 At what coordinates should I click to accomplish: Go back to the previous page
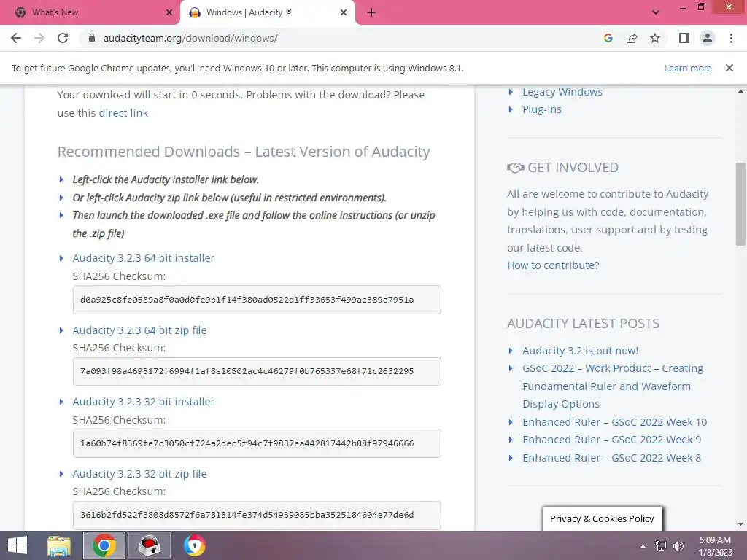(16, 38)
